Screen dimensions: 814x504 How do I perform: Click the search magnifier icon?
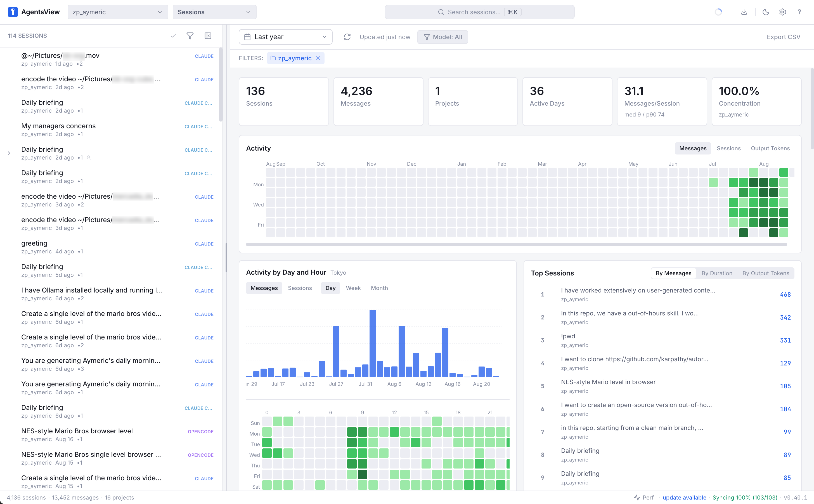click(441, 12)
